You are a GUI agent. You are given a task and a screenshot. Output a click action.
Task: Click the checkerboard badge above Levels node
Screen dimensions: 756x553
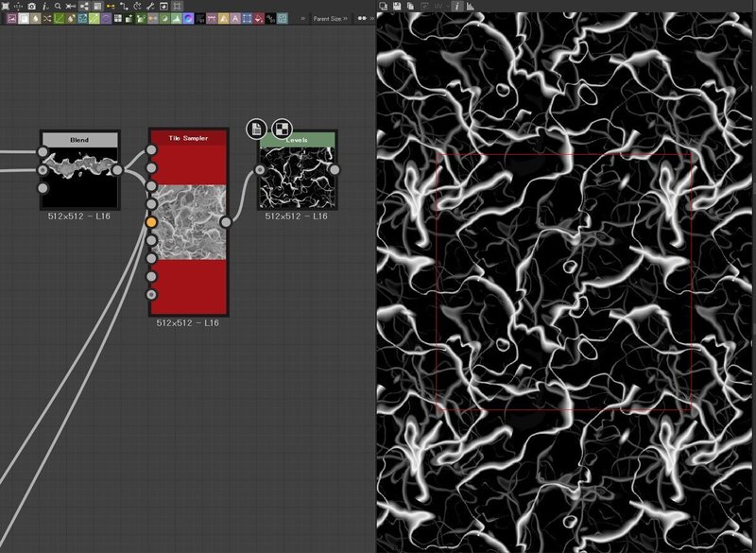point(282,129)
